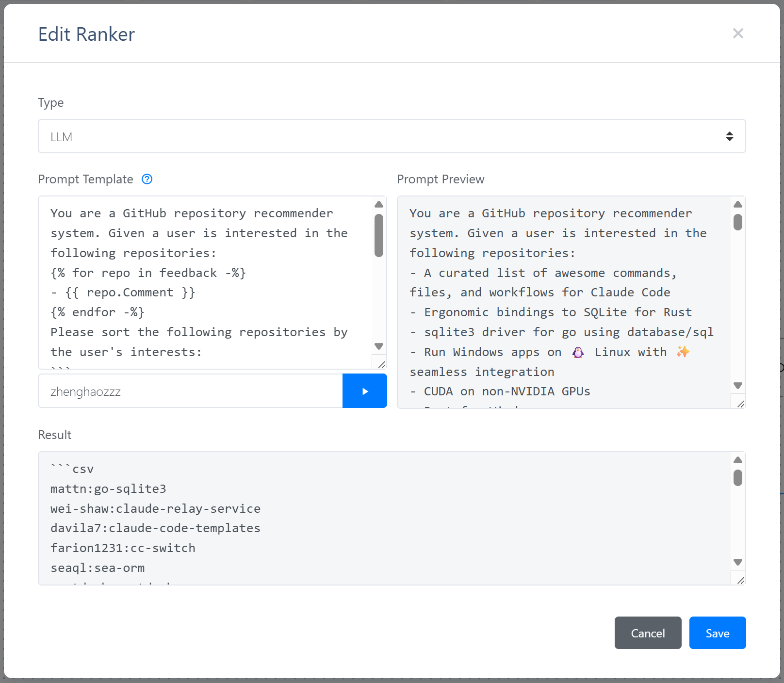
Task: Open the Type dropdown showing LLM
Action: 392,136
